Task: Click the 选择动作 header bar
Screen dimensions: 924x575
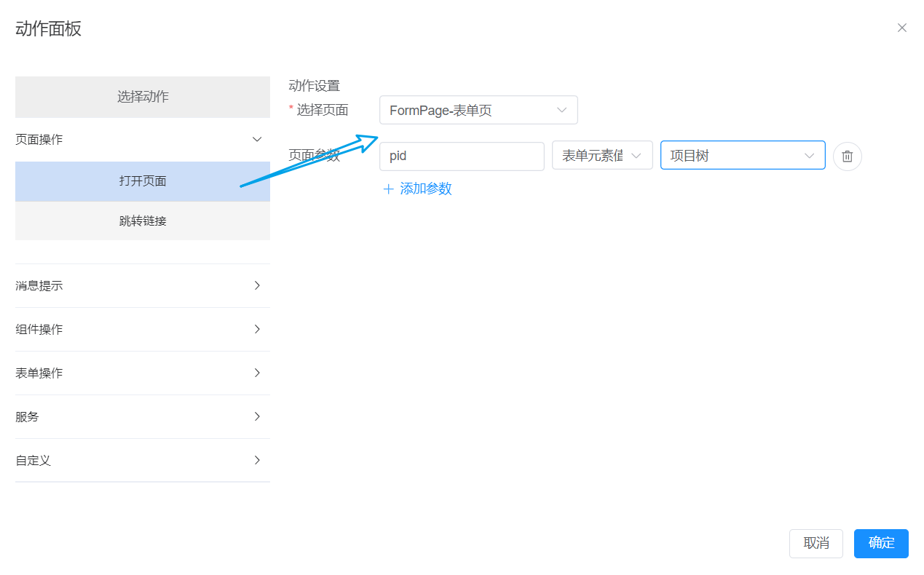Action: pos(143,97)
